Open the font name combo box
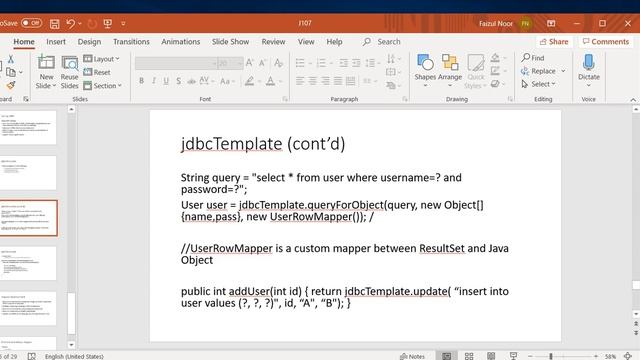This screenshot has width=640, height=360. click(176, 63)
